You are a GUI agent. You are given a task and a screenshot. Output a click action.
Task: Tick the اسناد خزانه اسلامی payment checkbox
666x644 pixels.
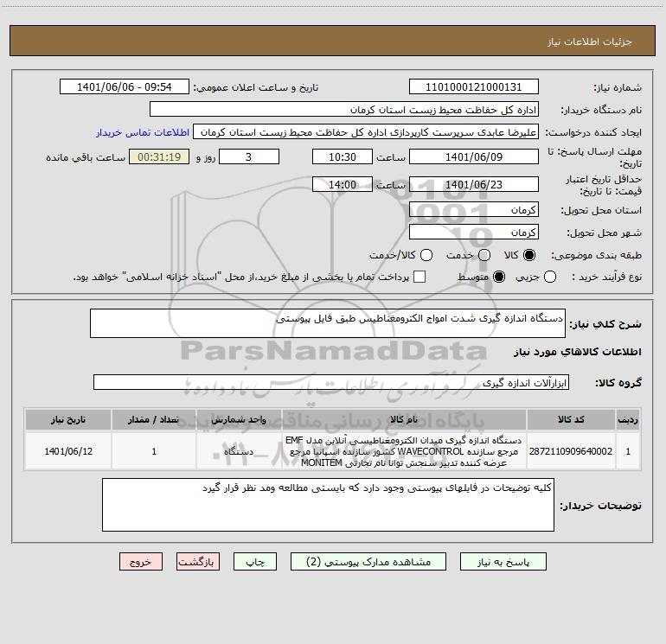tap(419, 277)
